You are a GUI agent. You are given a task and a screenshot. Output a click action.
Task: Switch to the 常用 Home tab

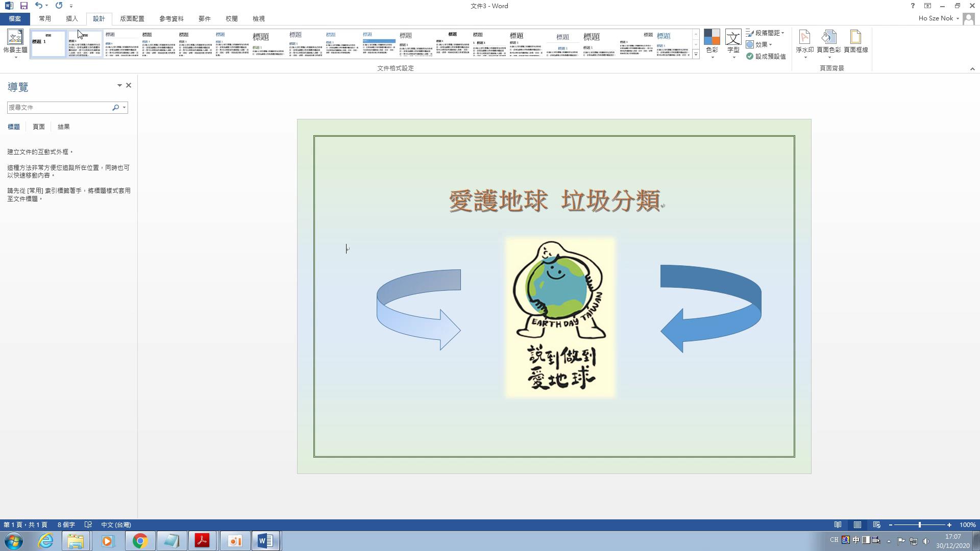(45, 18)
